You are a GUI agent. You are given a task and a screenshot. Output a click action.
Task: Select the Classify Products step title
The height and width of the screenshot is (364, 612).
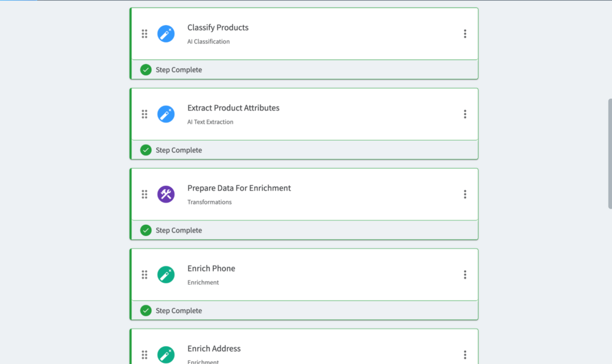218,27
